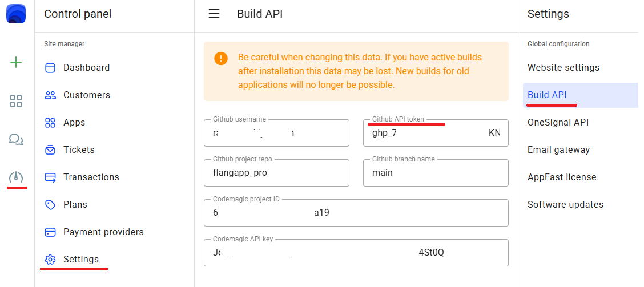The width and height of the screenshot is (644, 287).
Task: Open the chat bubbles icon in left rail
Action: 16,139
